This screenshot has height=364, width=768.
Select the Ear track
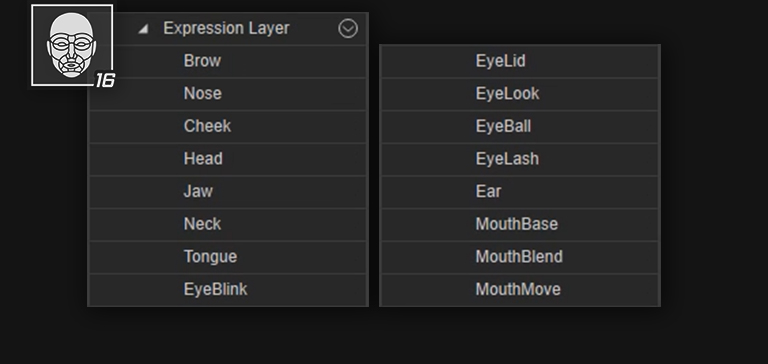(520, 192)
